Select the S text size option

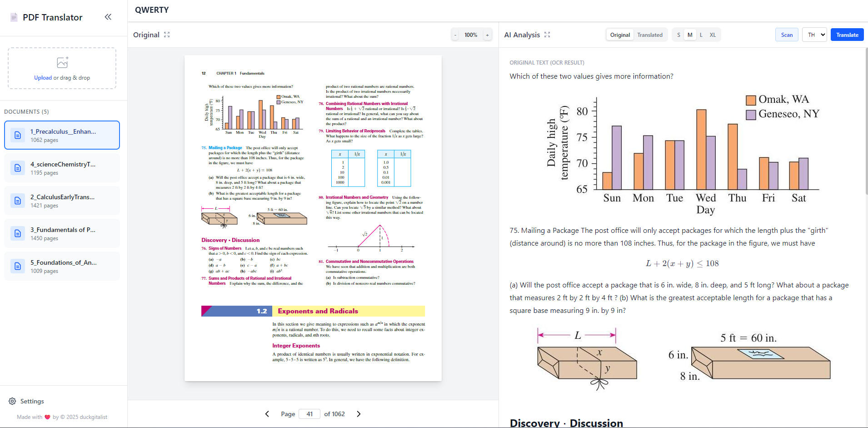(678, 35)
